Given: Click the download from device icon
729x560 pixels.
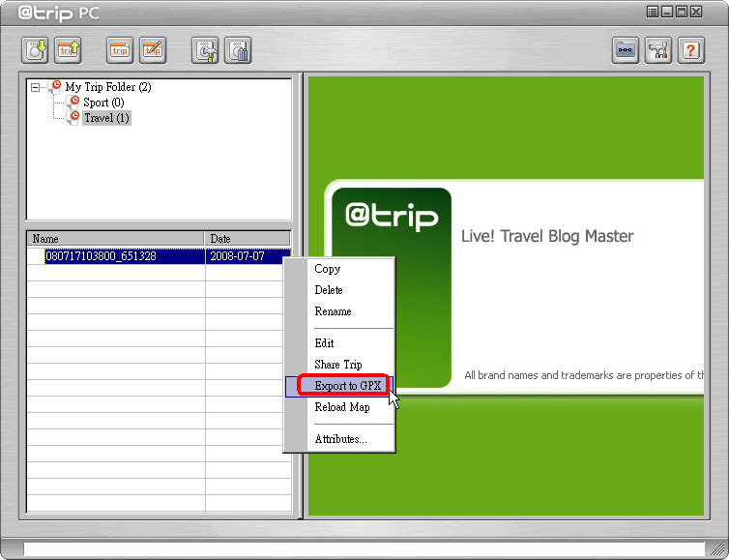Looking at the screenshot, I should pos(35,50).
